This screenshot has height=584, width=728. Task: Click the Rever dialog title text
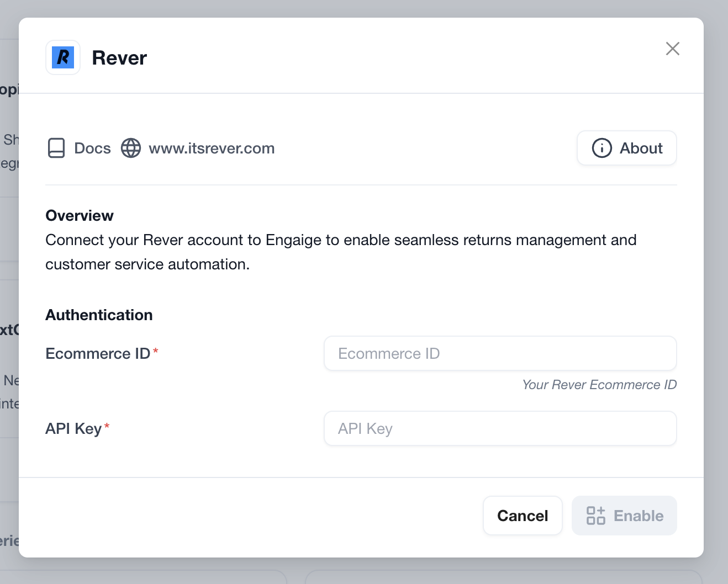pos(119,57)
